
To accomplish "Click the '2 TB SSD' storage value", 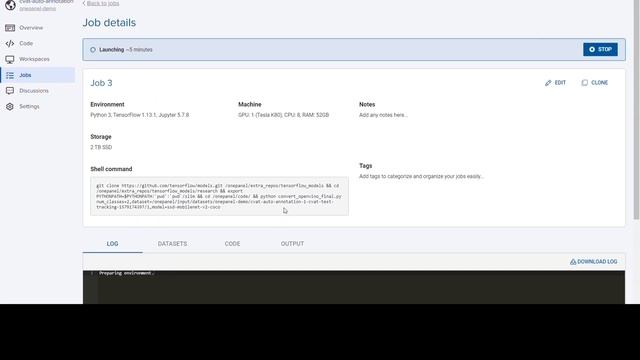I will [101, 147].
